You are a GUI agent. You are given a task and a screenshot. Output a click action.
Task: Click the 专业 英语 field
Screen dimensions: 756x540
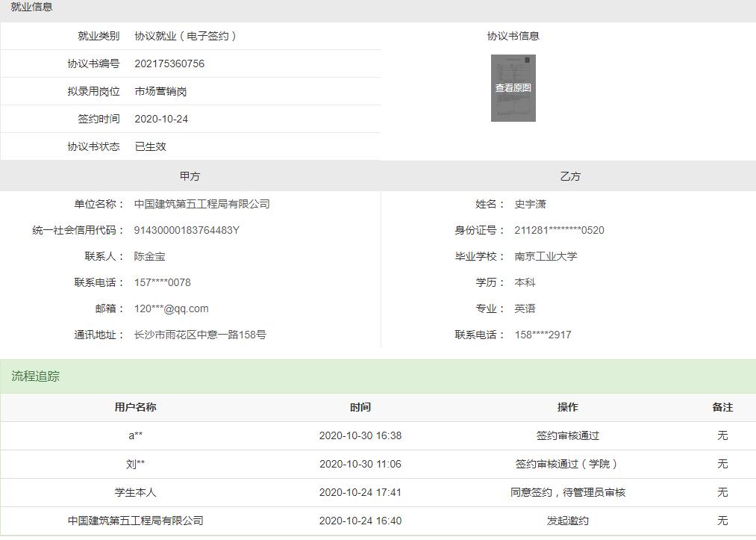pyautogui.click(x=525, y=308)
